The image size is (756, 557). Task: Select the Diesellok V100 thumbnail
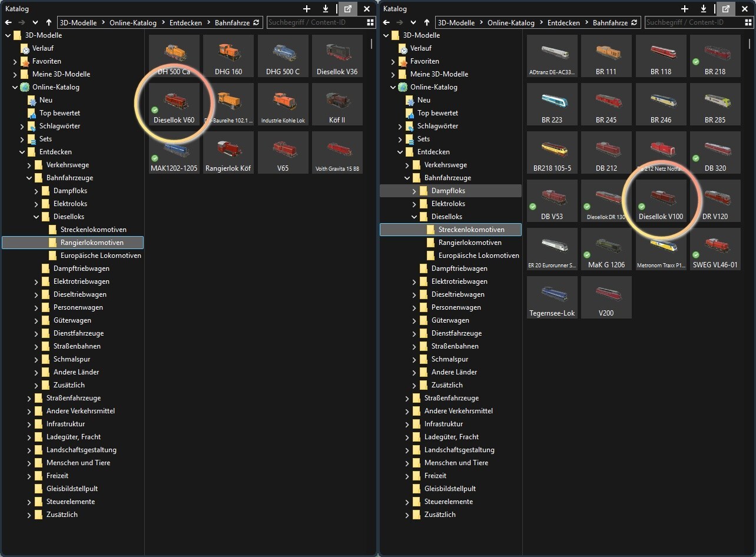(x=661, y=201)
